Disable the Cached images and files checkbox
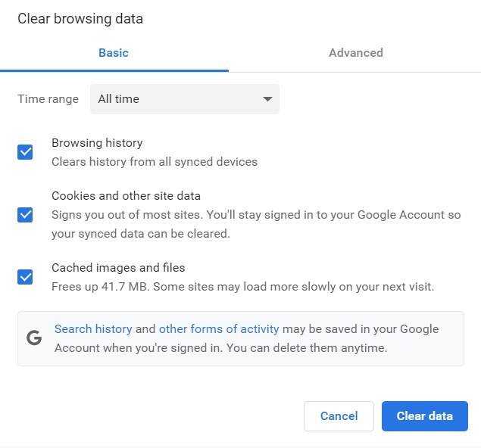Screen dimensions: 481x448 (x=25, y=277)
